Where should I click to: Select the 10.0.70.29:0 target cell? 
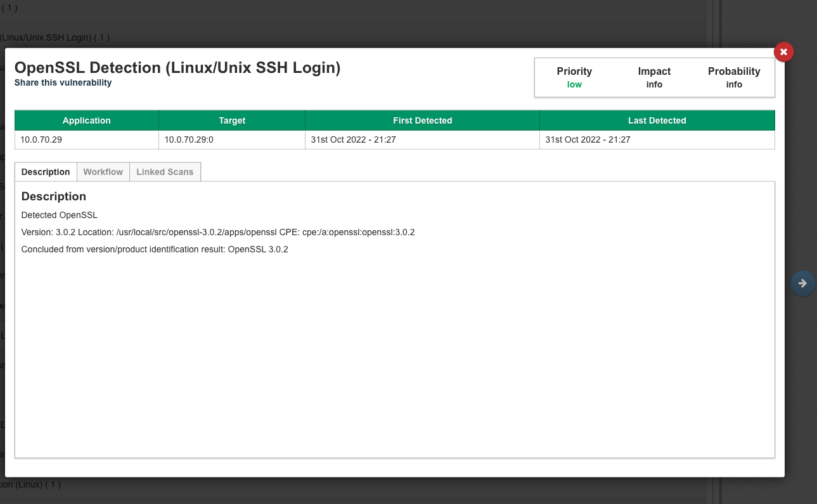[x=189, y=139]
